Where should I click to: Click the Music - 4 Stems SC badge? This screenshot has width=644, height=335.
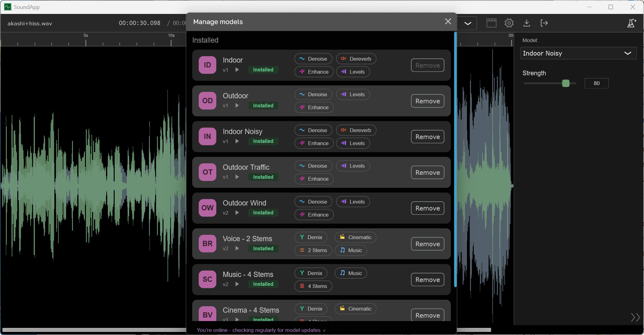click(207, 279)
